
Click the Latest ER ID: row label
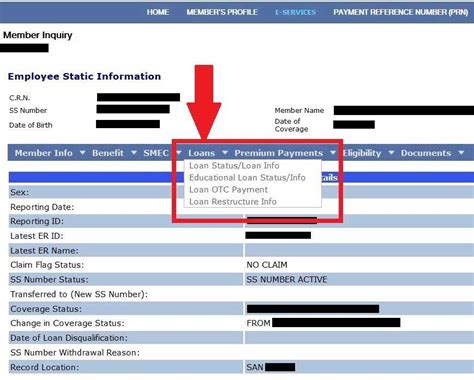[x=37, y=236]
